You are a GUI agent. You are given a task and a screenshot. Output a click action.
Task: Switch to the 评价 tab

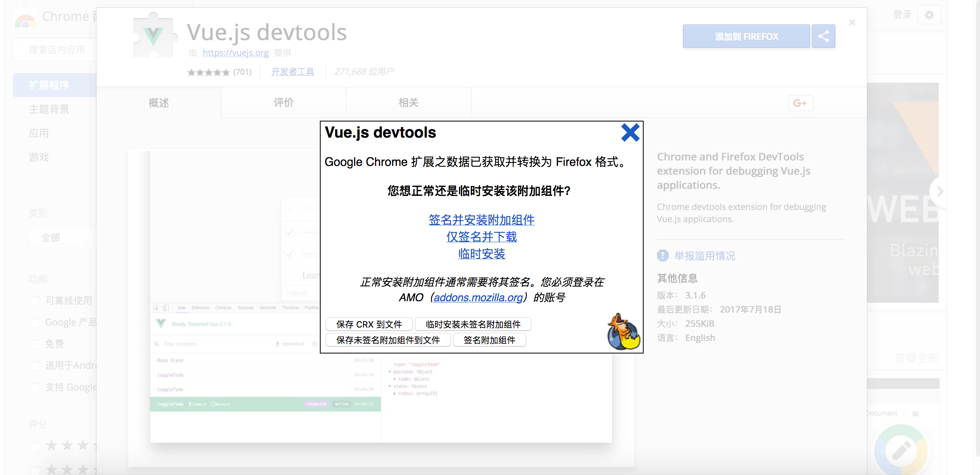click(x=283, y=103)
